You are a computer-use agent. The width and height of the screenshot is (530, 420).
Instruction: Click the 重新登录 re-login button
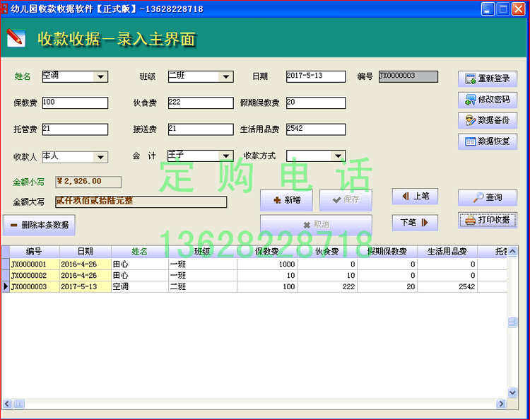coord(488,78)
